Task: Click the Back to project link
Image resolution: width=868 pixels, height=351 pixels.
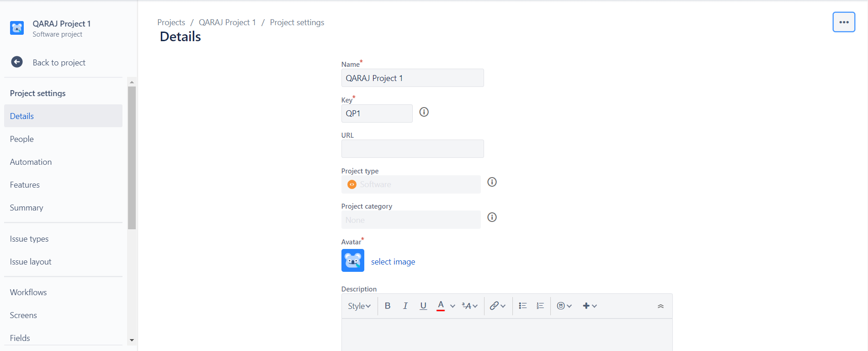Action: pyautogui.click(x=59, y=62)
